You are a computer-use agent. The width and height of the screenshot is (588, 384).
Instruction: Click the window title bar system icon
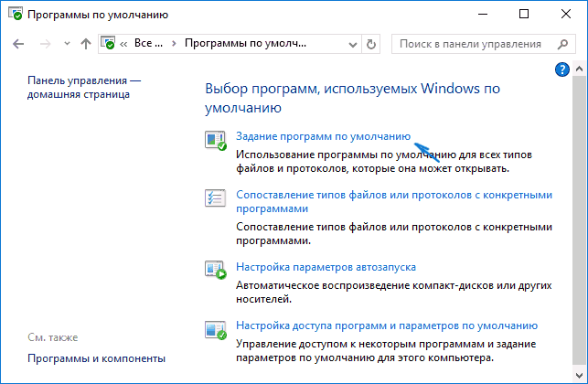[15, 14]
